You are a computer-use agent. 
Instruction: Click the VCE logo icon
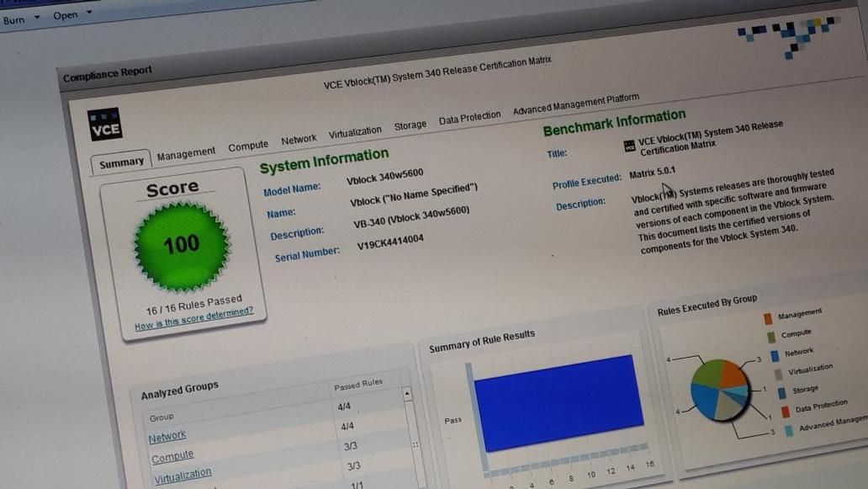click(104, 124)
